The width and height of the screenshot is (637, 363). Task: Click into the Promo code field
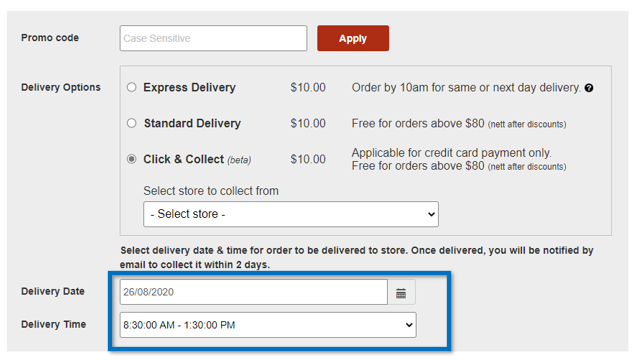(213, 38)
